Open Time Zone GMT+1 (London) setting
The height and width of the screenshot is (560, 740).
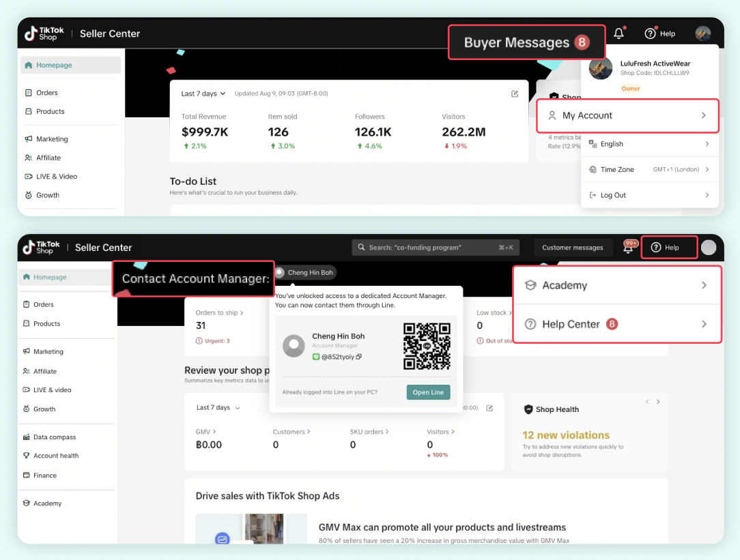pyautogui.click(x=649, y=169)
